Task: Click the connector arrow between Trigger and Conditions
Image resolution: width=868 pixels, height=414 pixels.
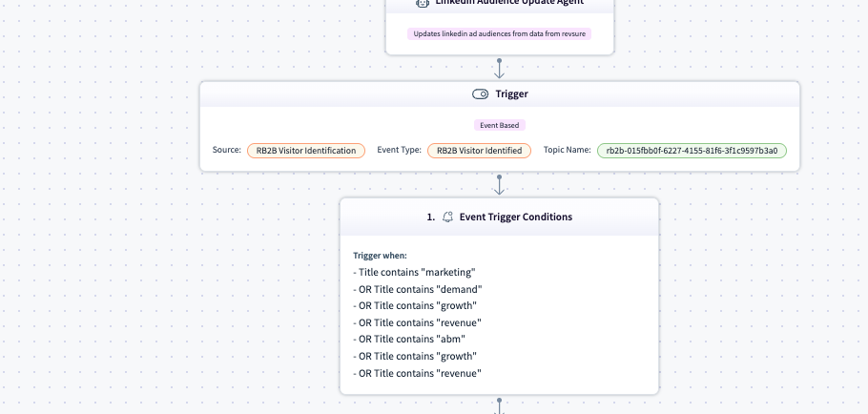Action: (x=499, y=185)
